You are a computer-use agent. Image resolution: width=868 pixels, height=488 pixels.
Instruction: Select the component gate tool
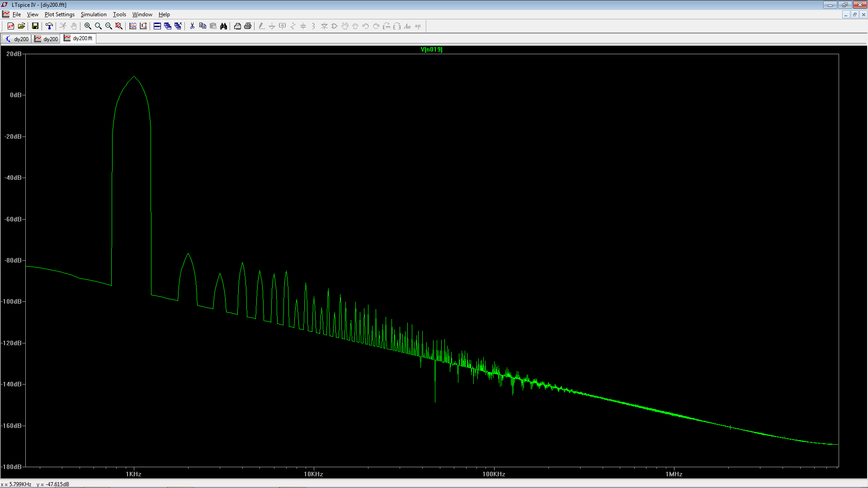[335, 26]
